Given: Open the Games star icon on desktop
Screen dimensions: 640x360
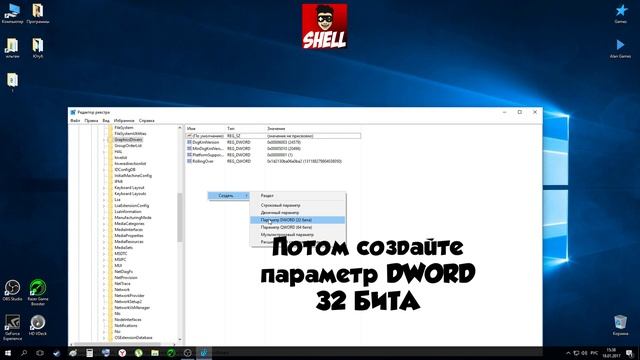Looking at the screenshot, I should [621, 13].
